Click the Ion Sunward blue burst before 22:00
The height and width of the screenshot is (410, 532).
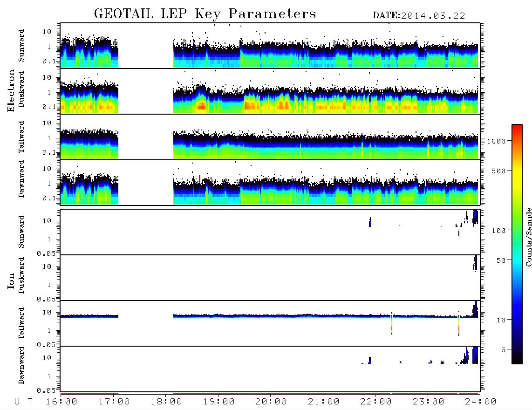click(x=370, y=222)
